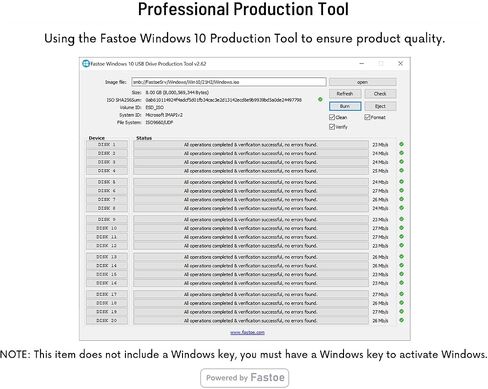Click the Fastoe globe app icon
This screenshot has height=389, width=488.
[x=86, y=63]
